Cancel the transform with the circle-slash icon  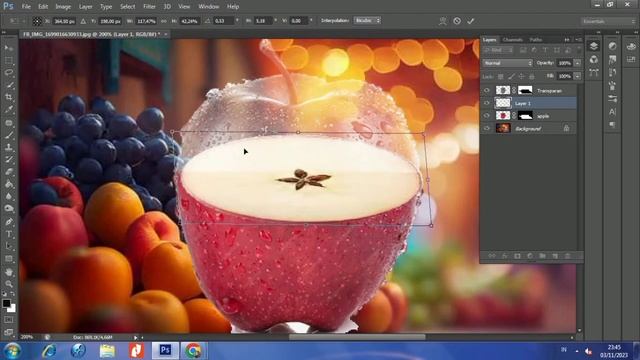click(x=457, y=21)
